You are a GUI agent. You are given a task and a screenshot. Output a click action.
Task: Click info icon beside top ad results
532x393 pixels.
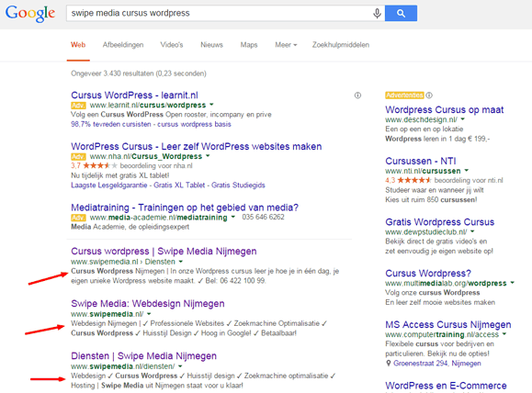pyautogui.click(x=357, y=95)
